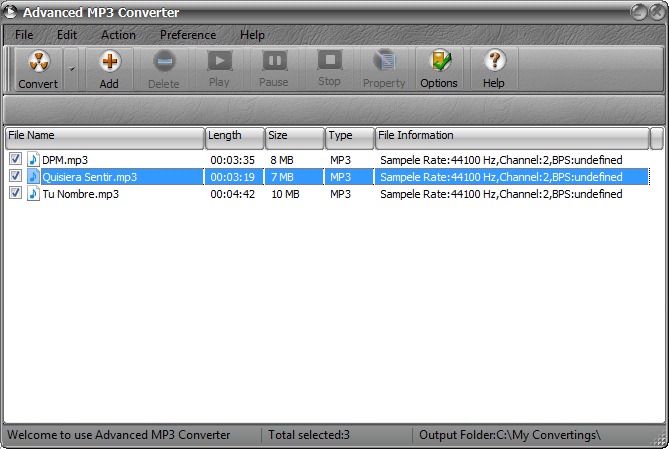Select the Tu Nombre.mp3 file name

(x=81, y=194)
